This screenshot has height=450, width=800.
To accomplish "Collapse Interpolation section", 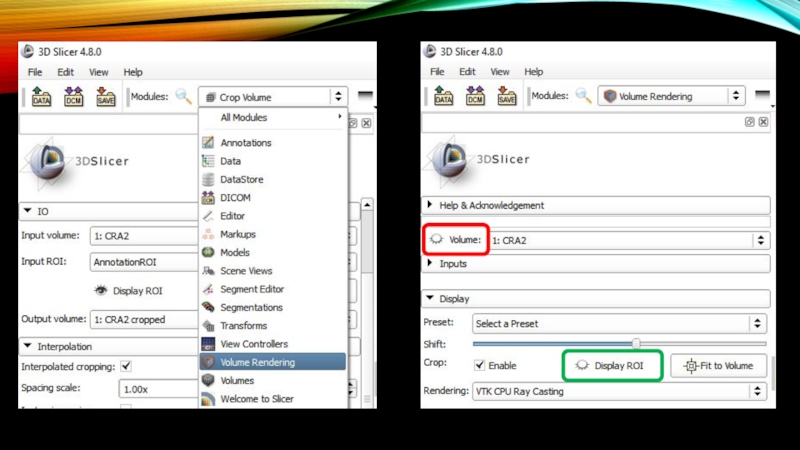I will click(28, 346).
